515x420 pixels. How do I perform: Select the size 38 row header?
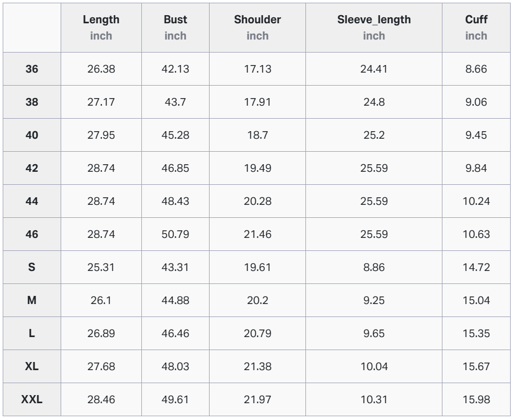coord(32,102)
